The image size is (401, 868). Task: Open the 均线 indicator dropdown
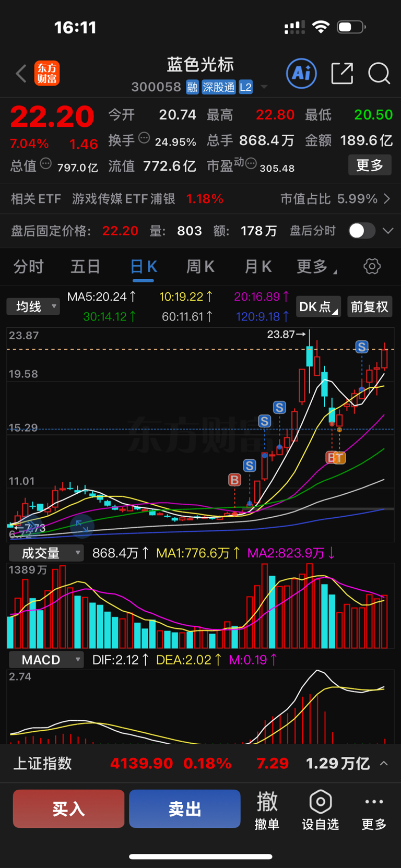coord(33,306)
